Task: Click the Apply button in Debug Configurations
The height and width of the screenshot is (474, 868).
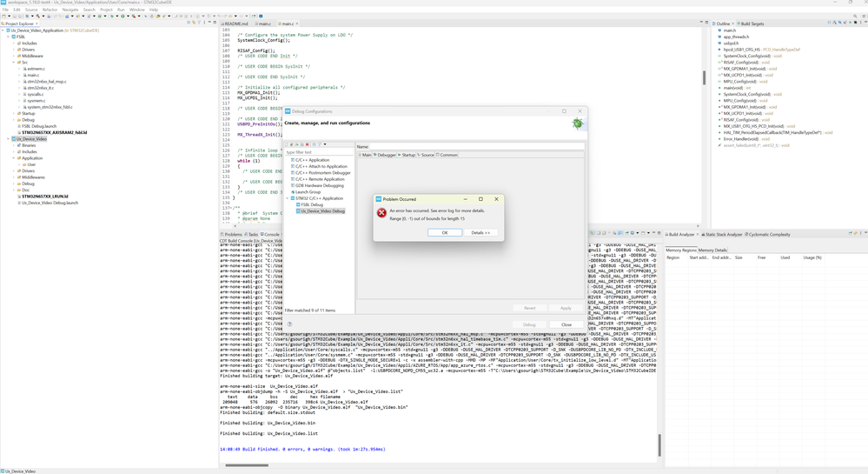Action: coord(565,308)
